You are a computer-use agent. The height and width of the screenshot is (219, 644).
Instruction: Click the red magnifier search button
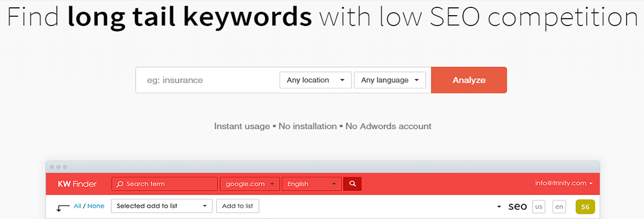click(x=353, y=184)
